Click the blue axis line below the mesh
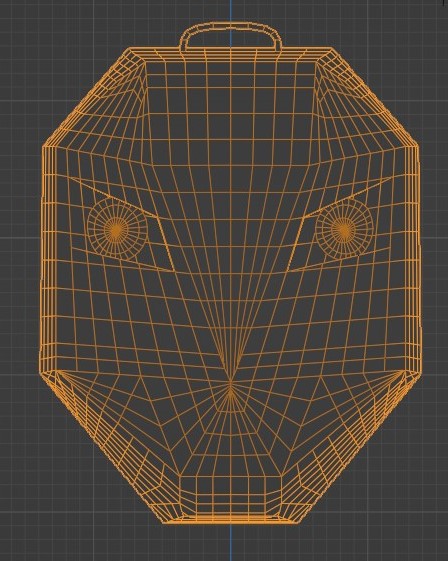 click(231, 543)
